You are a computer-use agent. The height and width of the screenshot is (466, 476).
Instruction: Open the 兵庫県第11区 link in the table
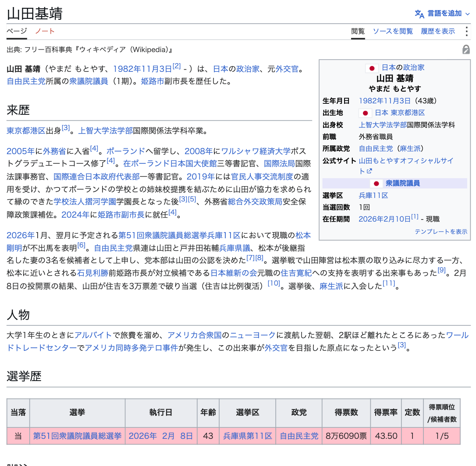(248, 436)
